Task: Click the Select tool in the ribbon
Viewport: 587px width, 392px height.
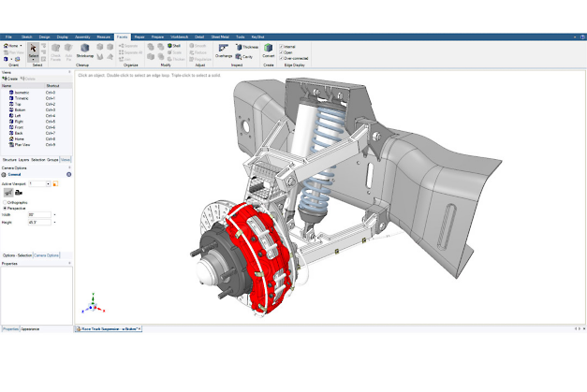Action: [x=34, y=51]
